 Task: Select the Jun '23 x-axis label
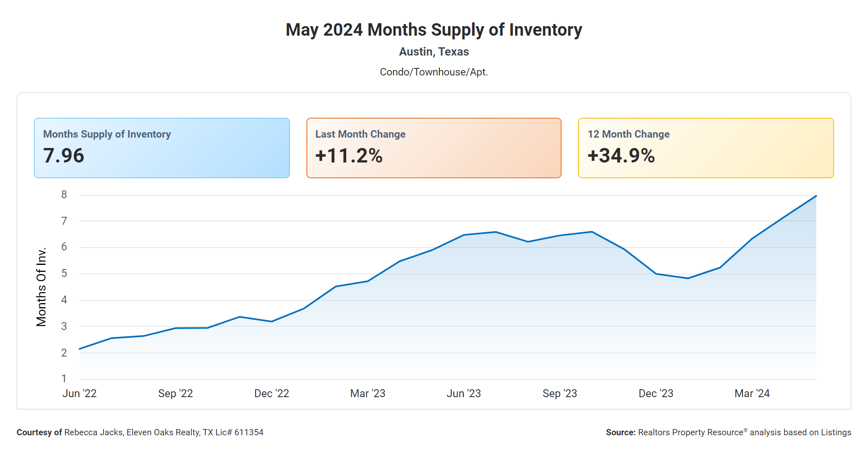coord(464,393)
